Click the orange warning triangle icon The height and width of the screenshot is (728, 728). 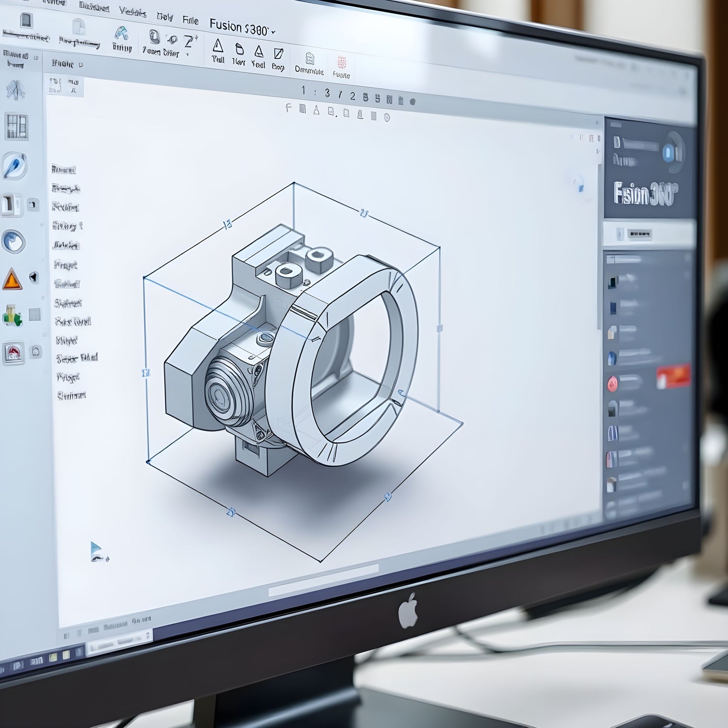pyautogui.click(x=12, y=279)
